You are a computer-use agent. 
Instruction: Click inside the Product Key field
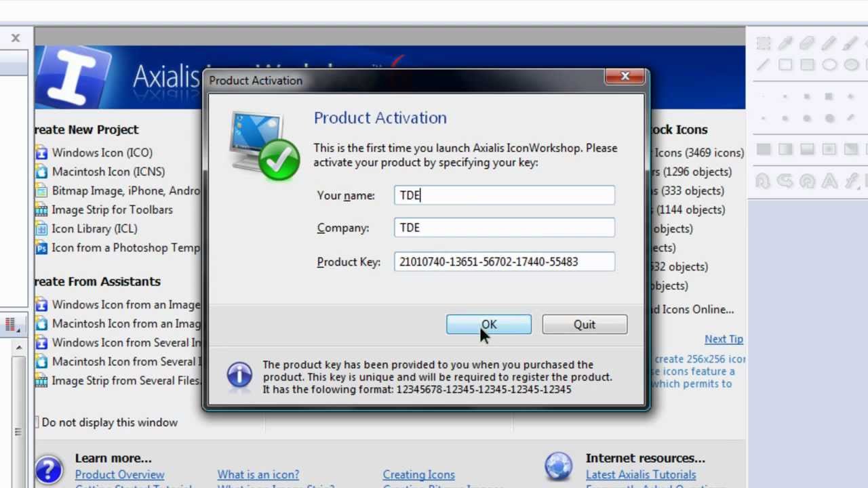point(504,262)
